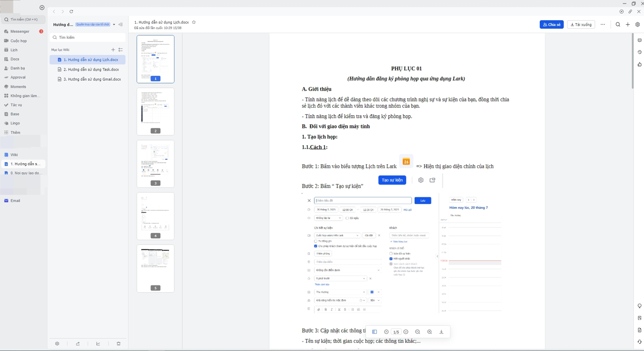644x351 pixels.
Task: Open the comments panel icon
Action: pyautogui.click(x=639, y=40)
